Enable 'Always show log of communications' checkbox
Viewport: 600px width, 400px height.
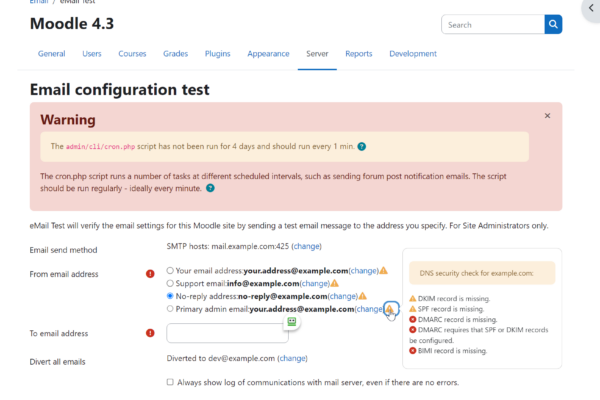tap(170, 382)
